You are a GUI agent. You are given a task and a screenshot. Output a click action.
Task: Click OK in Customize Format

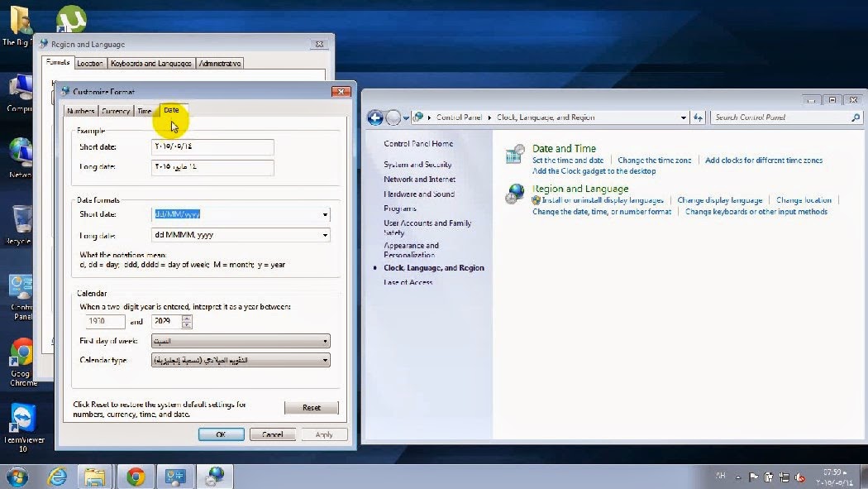tap(221, 434)
